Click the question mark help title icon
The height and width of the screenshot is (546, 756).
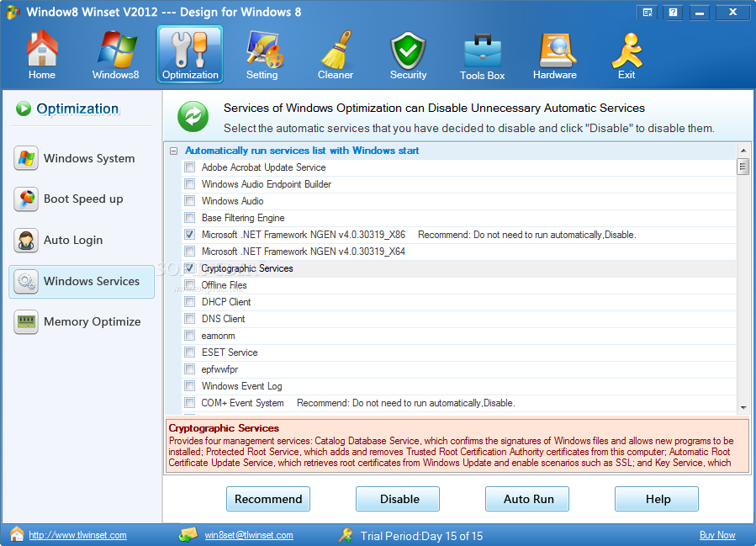point(673,13)
